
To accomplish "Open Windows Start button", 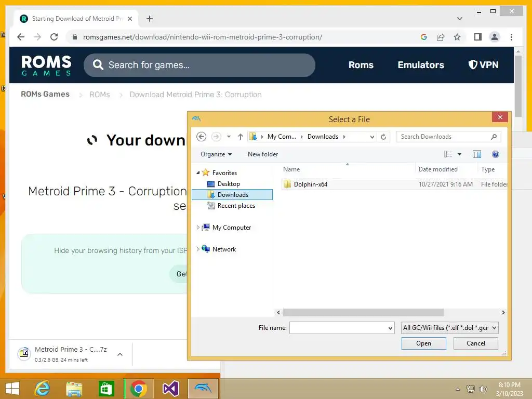I will (12, 389).
